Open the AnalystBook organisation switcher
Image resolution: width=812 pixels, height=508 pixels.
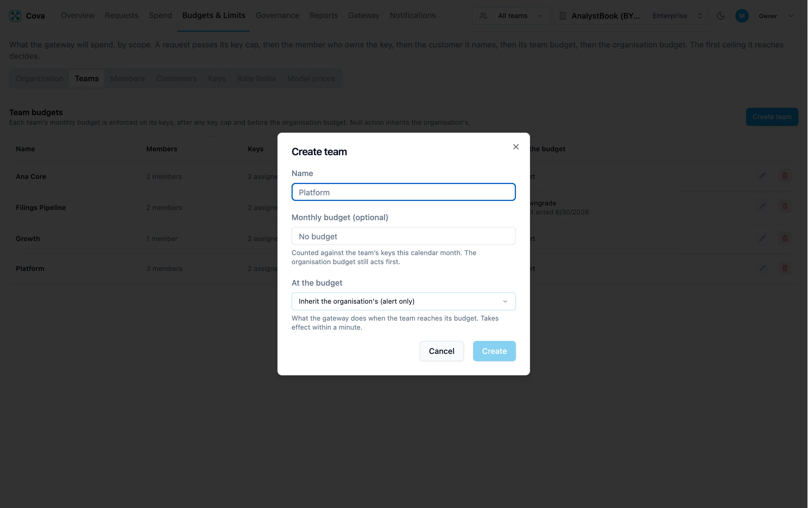[631, 16]
